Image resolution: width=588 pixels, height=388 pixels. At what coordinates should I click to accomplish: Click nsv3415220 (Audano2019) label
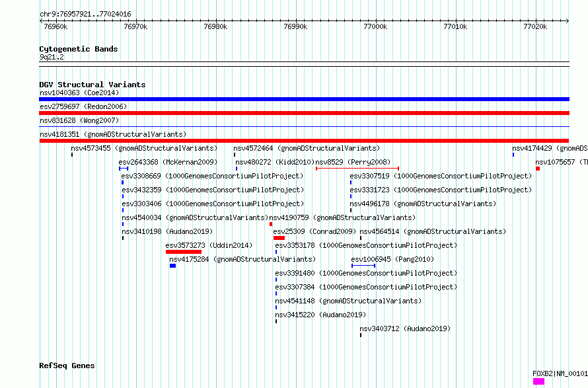[320, 315]
